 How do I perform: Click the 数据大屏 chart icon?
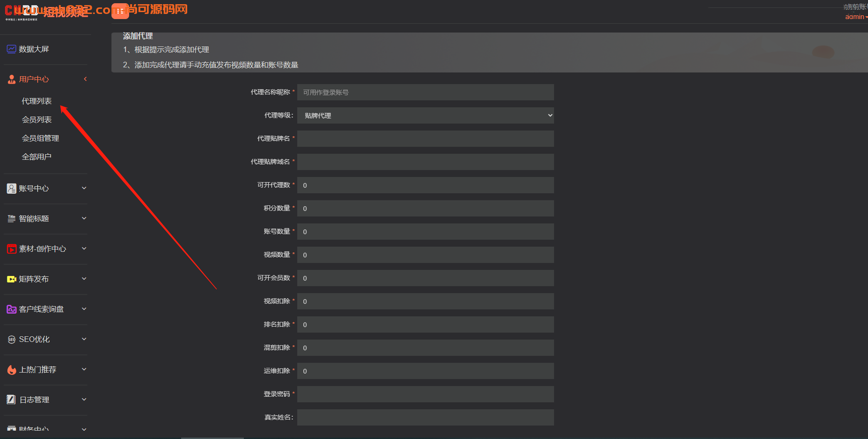(12, 49)
